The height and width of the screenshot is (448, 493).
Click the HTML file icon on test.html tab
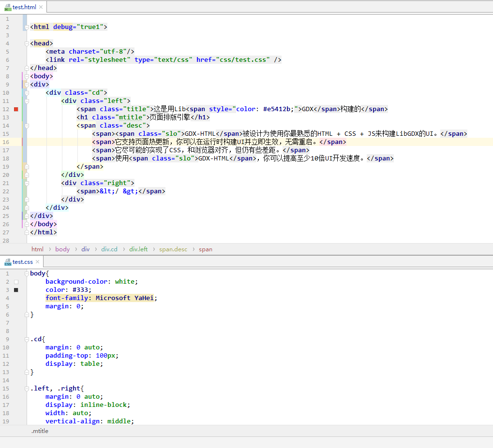point(8,7)
